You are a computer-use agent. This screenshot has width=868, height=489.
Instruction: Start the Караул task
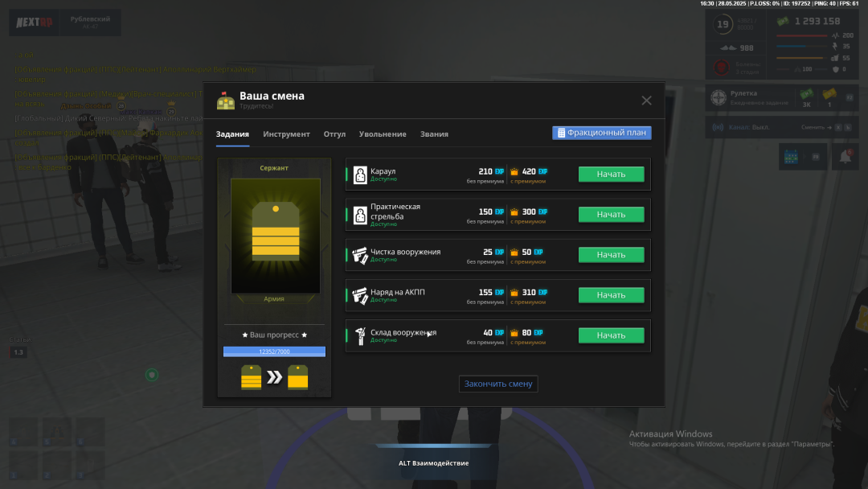pyautogui.click(x=611, y=175)
